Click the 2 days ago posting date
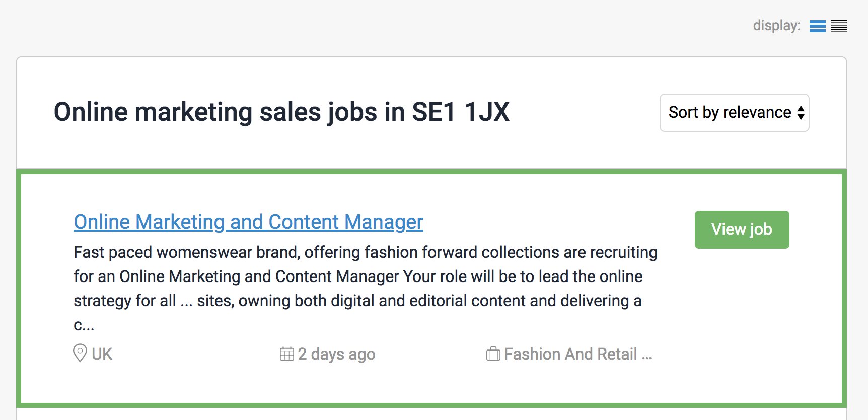The width and height of the screenshot is (868, 420). [336, 354]
